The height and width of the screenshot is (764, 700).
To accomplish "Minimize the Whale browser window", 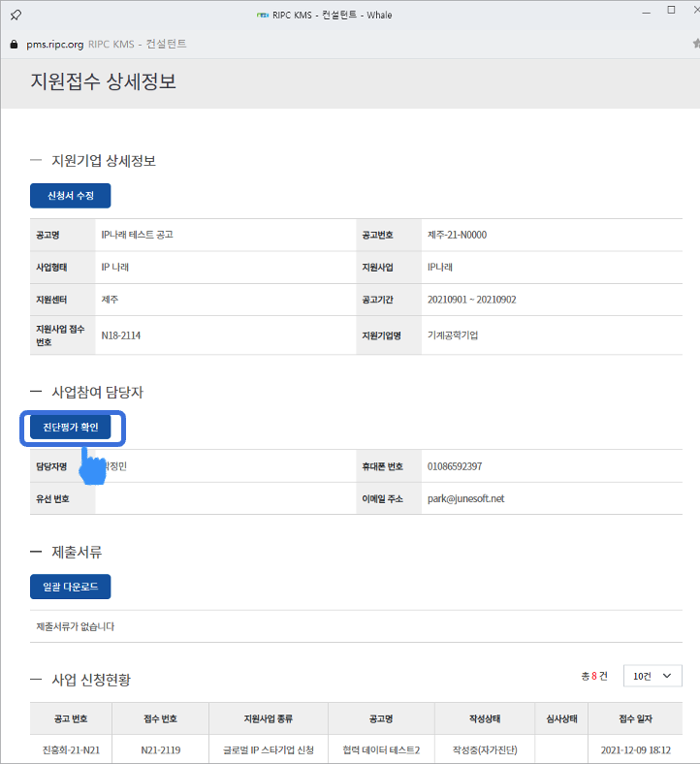I will coord(637,12).
